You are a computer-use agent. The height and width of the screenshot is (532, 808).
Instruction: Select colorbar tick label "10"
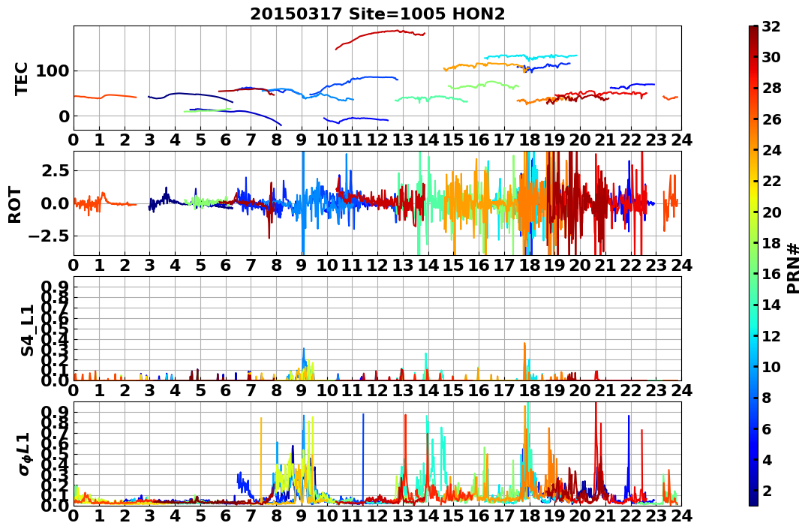pyautogui.click(x=771, y=366)
